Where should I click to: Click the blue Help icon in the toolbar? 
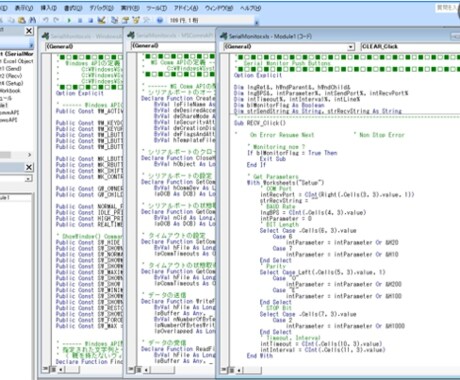point(160,20)
